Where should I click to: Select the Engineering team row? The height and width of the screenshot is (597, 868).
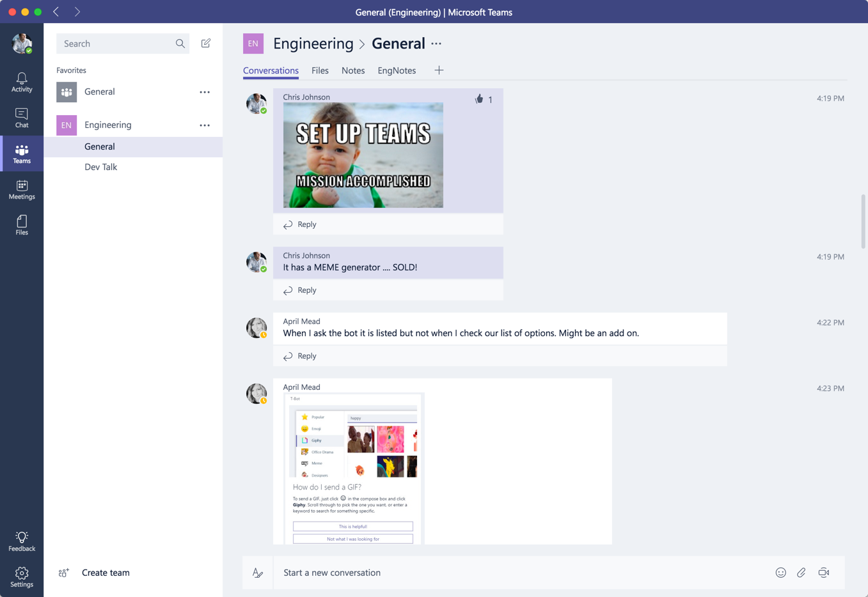click(x=133, y=125)
